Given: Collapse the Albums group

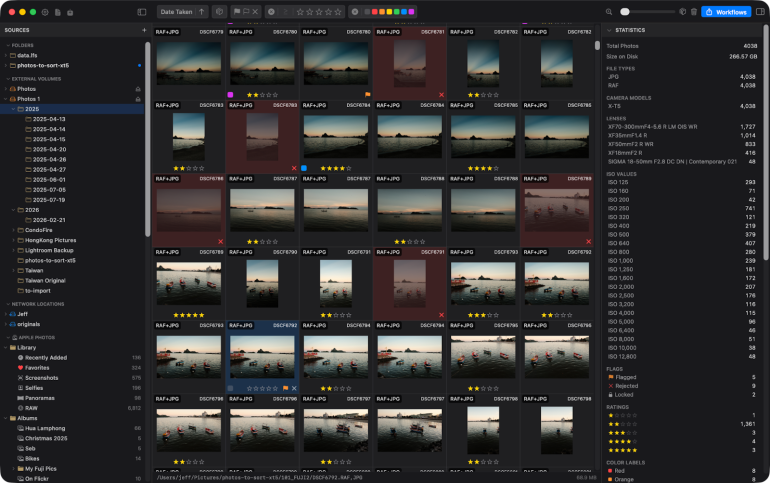Looking at the screenshot, I should pos(6,418).
